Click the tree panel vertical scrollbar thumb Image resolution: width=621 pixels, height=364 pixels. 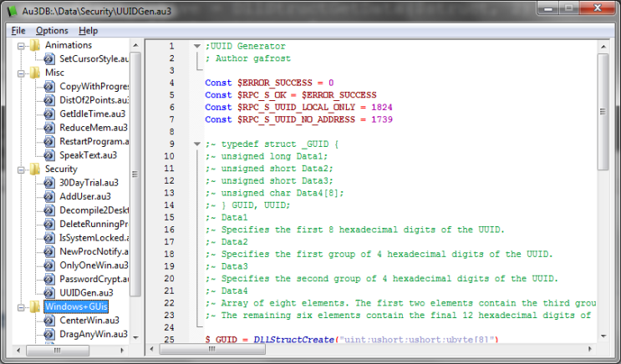point(135,174)
